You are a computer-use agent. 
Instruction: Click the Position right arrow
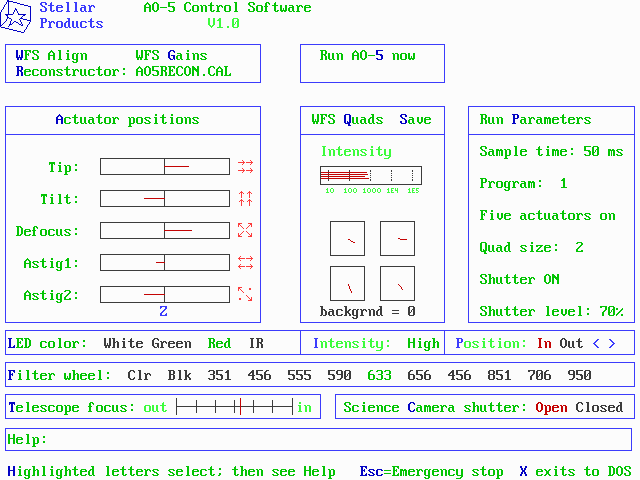(x=612, y=343)
